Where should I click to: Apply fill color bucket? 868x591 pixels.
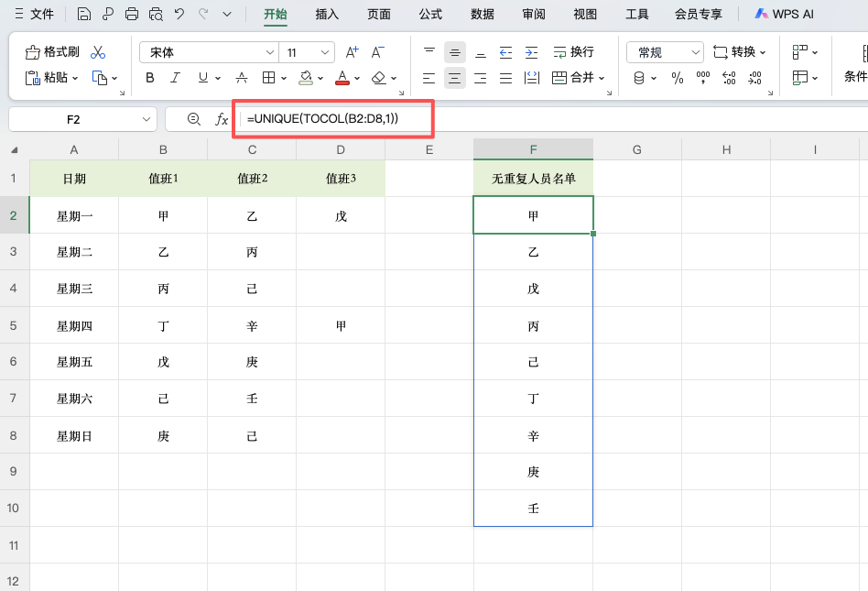306,78
